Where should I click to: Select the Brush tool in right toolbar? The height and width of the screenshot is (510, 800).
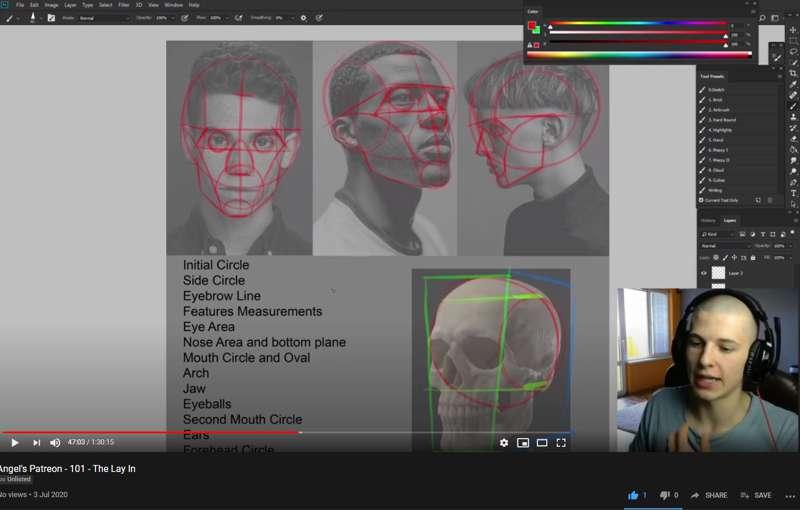point(793,106)
